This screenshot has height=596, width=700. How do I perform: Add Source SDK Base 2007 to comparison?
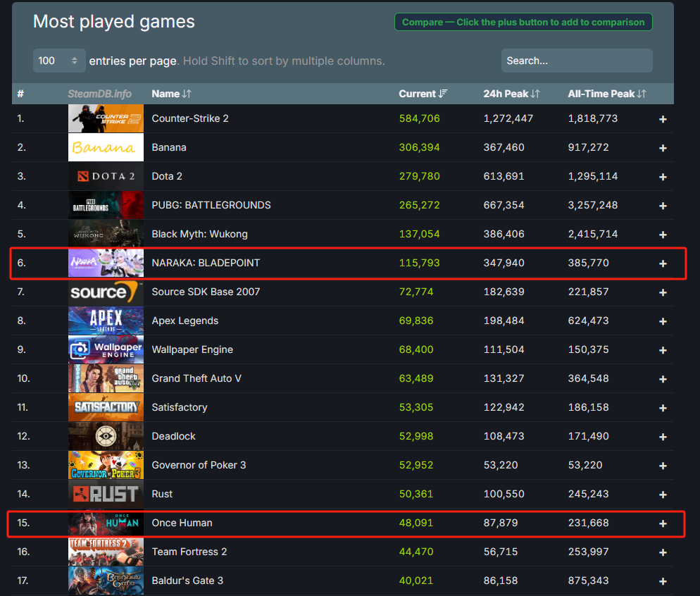click(663, 292)
